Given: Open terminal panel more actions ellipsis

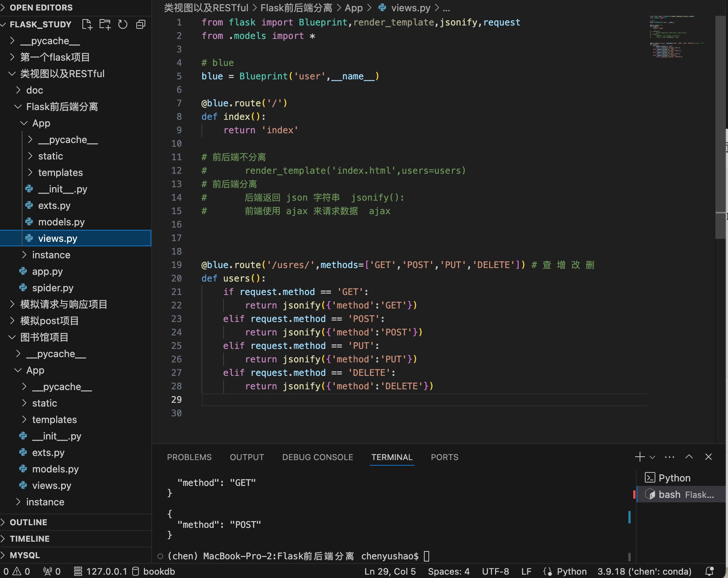Looking at the screenshot, I should point(670,457).
